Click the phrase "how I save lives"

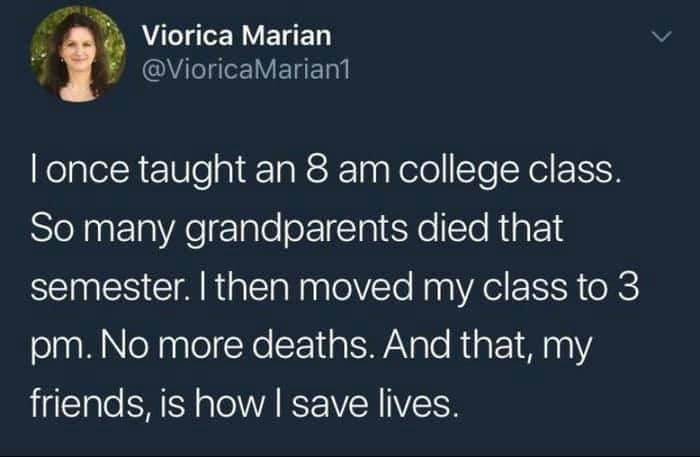[360, 406]
